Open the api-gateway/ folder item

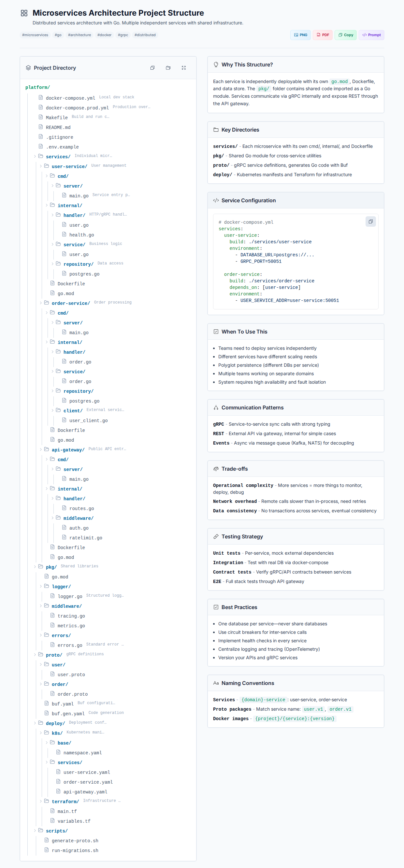tap(68, 450)
